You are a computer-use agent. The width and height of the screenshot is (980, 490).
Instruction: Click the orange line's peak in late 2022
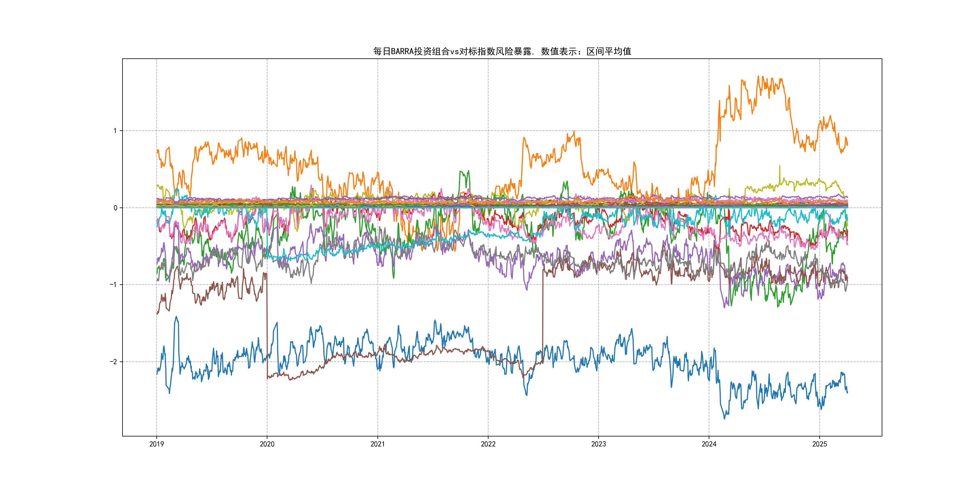(x=574, y=132)
